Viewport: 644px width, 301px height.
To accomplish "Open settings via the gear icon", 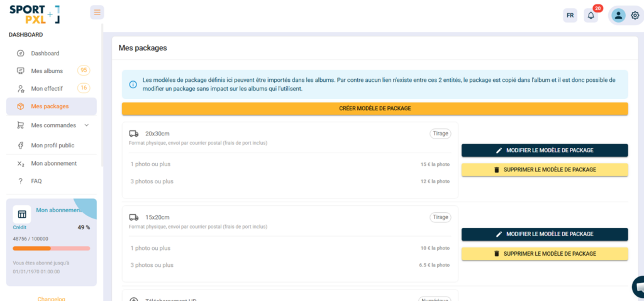I will click(635, 16).
